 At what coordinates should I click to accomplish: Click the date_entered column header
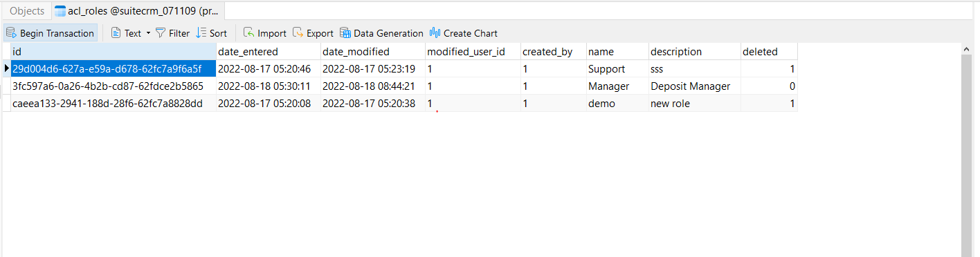[269, 52]
